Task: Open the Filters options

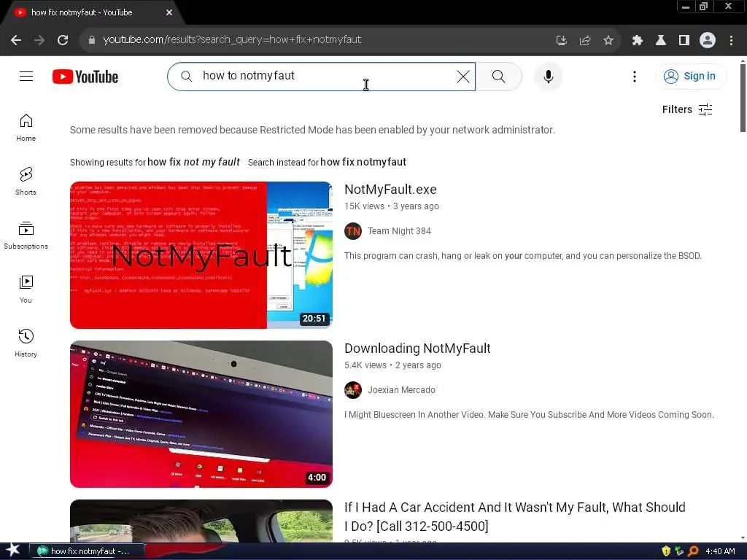Action: pyautogui.click(x=687, y=109)
